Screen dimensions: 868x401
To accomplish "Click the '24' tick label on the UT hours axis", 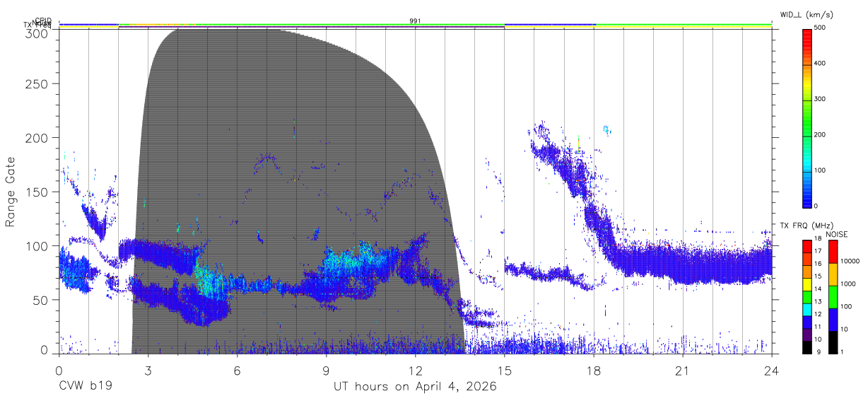I will coord(772,371).
